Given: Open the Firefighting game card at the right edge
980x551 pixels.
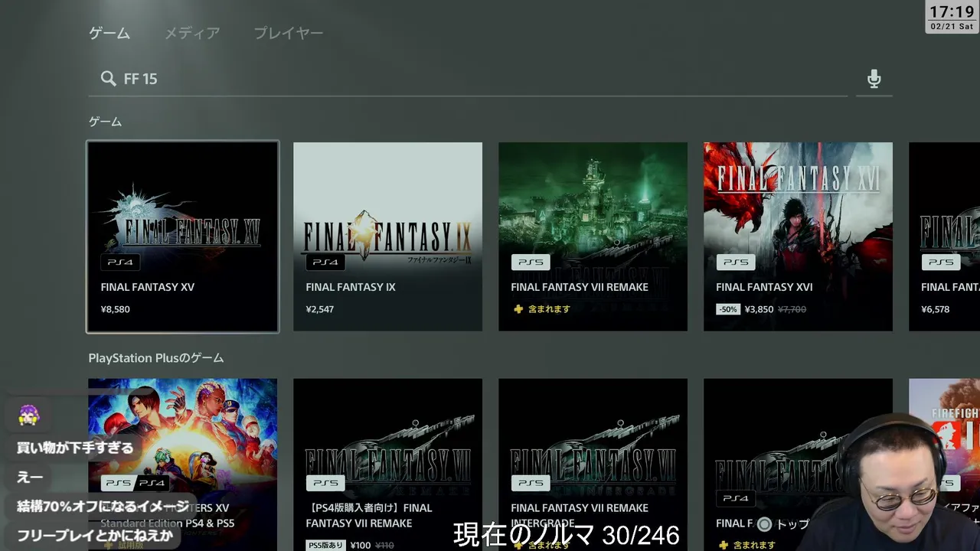Looking at the screenshot, I should click(944, 465).
